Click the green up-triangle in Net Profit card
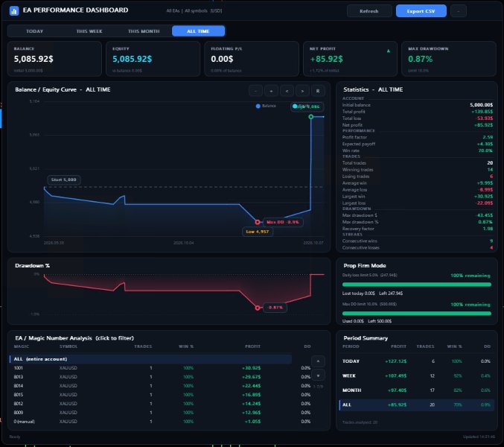The image size is (504, 447). 389,51
